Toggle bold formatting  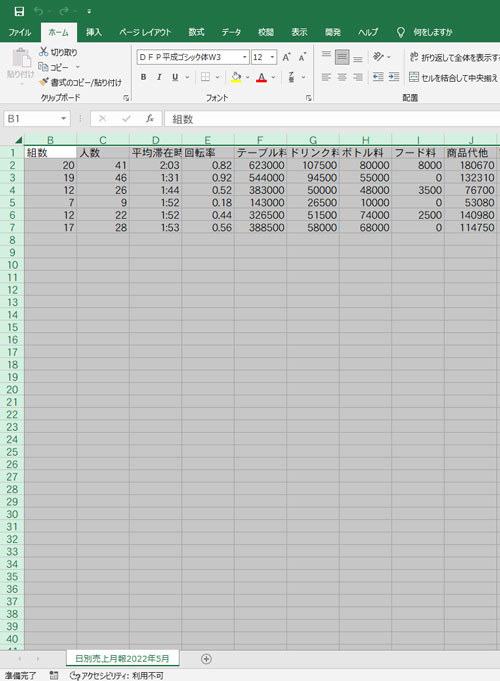coord(143,77)
